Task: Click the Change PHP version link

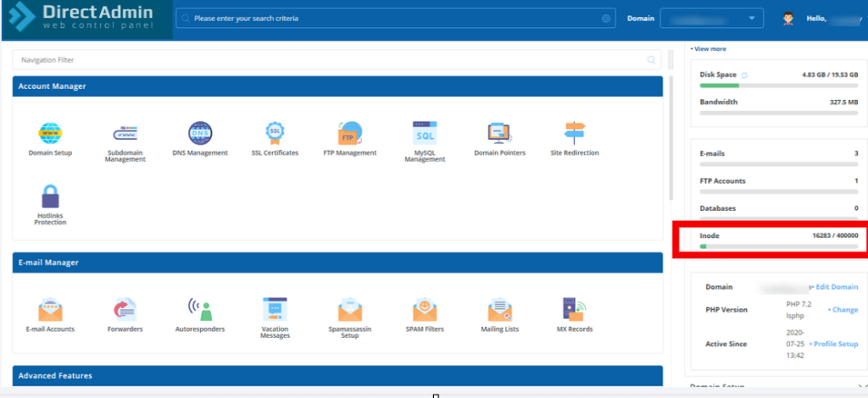Action: [843, 310]
